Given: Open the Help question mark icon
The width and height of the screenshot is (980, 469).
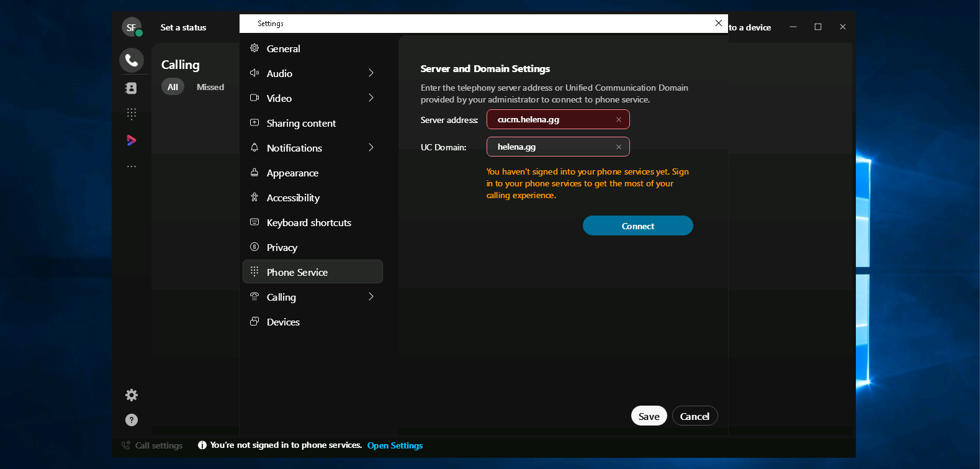Looking at the screenshot, I should click(x=132, y=420).
